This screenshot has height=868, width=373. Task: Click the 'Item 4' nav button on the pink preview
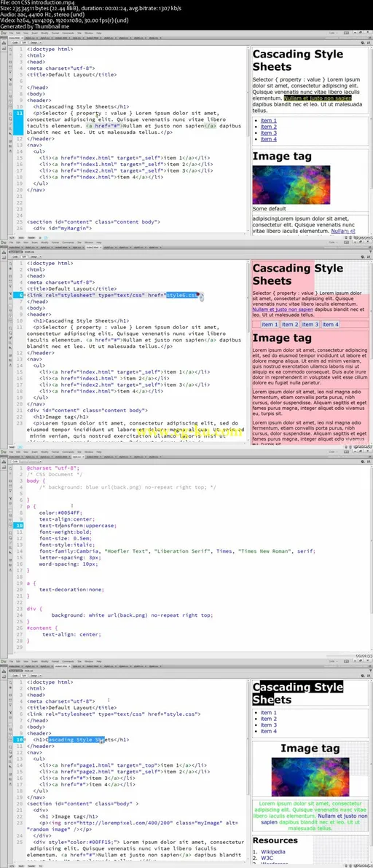[331, 324]
